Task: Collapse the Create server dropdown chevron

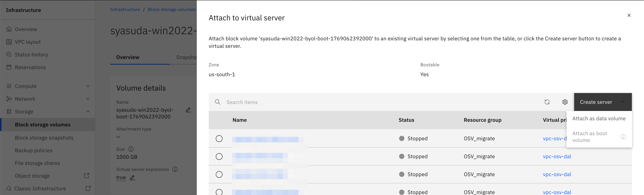Action: [x=623, y=102]
